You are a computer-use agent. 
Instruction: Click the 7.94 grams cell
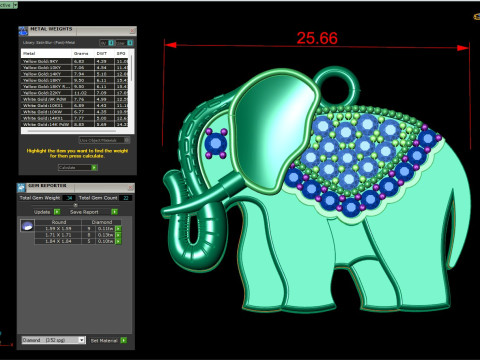pos(83,74)
